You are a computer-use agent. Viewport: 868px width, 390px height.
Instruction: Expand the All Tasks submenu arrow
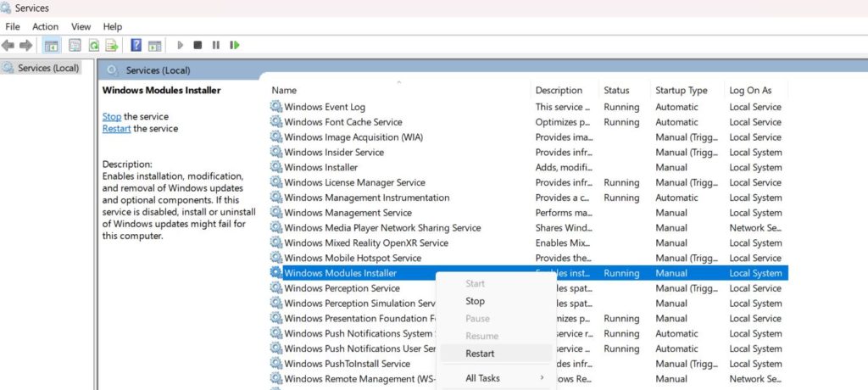click(542, 378)
